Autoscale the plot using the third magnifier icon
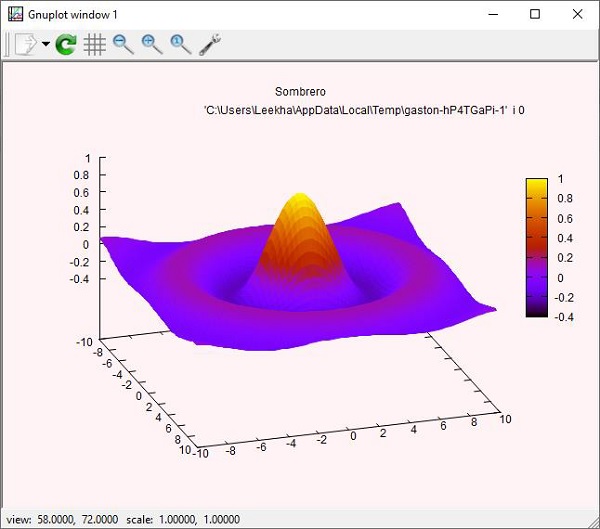This screenshot has height=529, width=600. pos(181,44)
